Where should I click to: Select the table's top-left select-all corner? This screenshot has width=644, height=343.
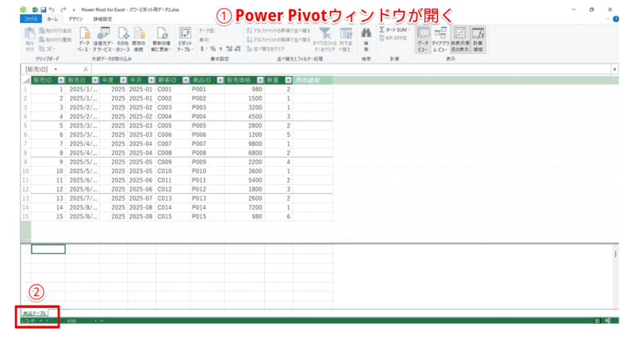tap(26, 80)
